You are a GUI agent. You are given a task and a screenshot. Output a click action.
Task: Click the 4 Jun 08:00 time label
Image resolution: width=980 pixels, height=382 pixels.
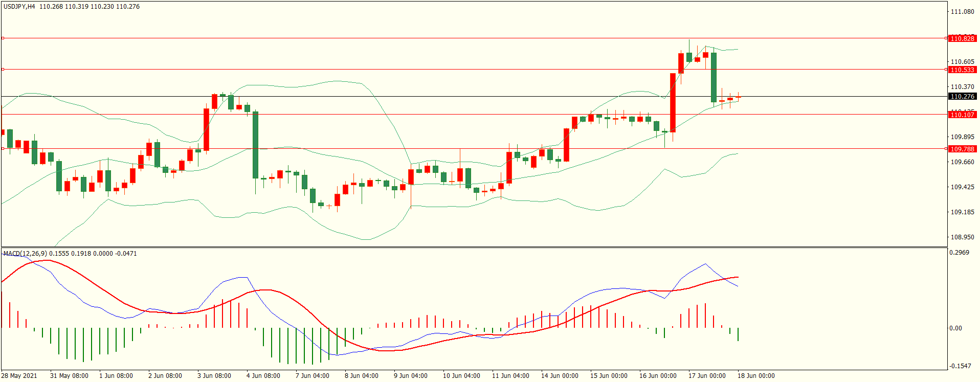[263, 375]
